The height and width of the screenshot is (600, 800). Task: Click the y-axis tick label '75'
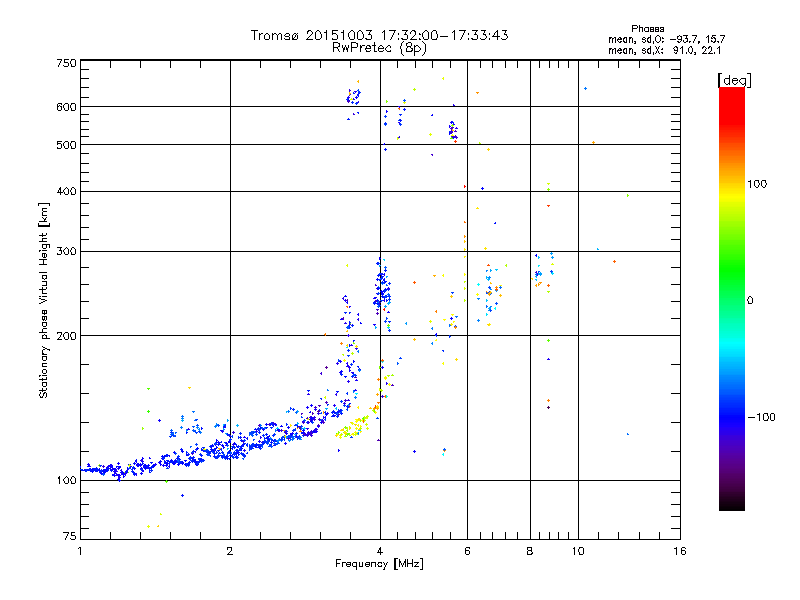point(70,536)
